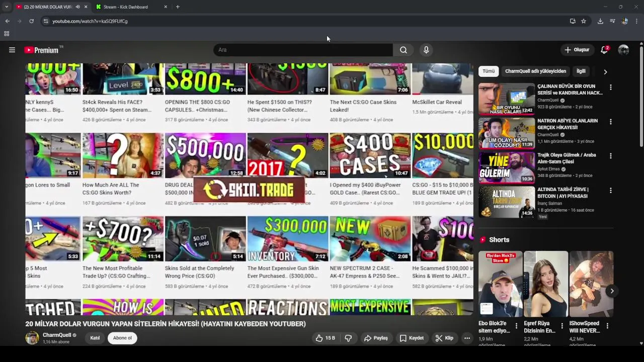Image resolution: width=644 pixels, height=362 pixels.
Task: Mute the YouTube tab audio icon
Action: pyautogui.click(x=77, y=7)
